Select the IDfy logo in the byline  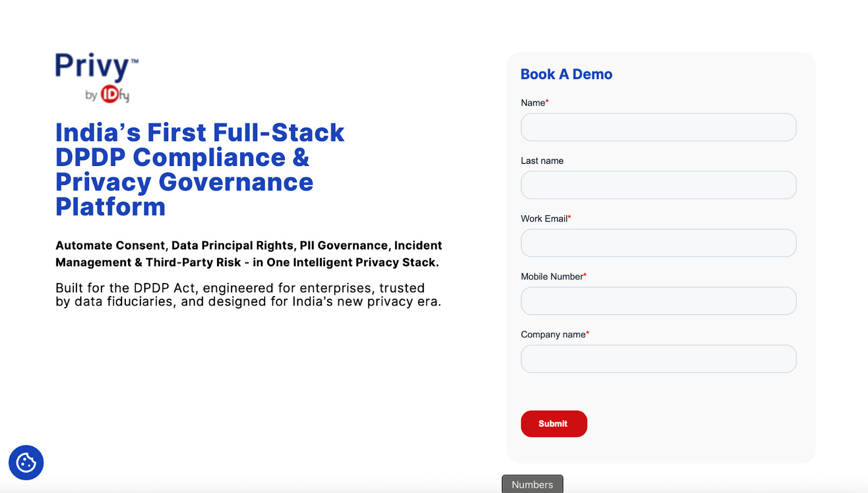point(110,95)
